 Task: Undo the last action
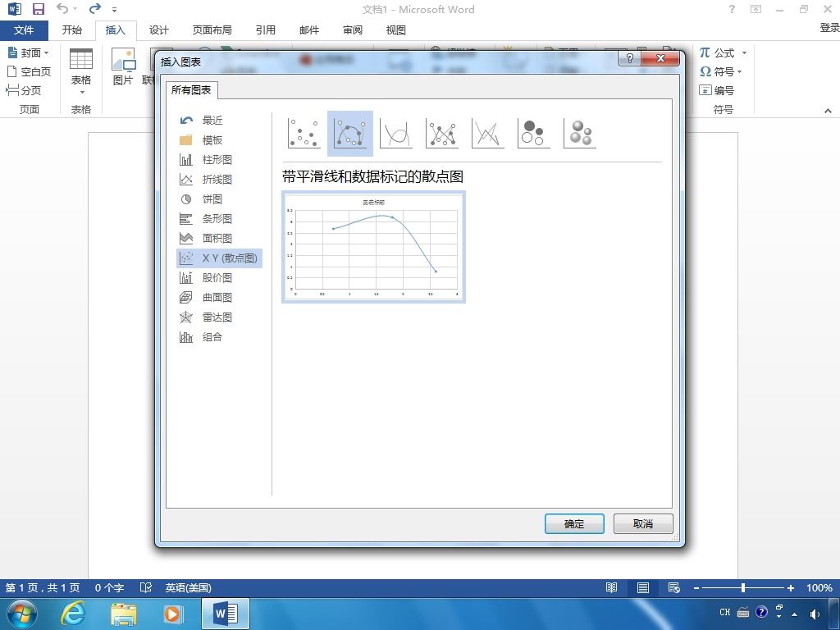[62, 8]
